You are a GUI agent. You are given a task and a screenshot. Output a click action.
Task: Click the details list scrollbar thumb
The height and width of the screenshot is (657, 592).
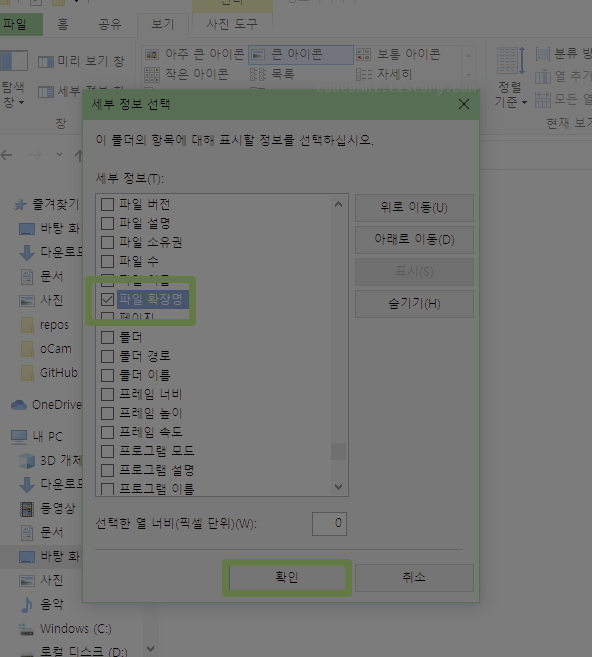(339, 451)
